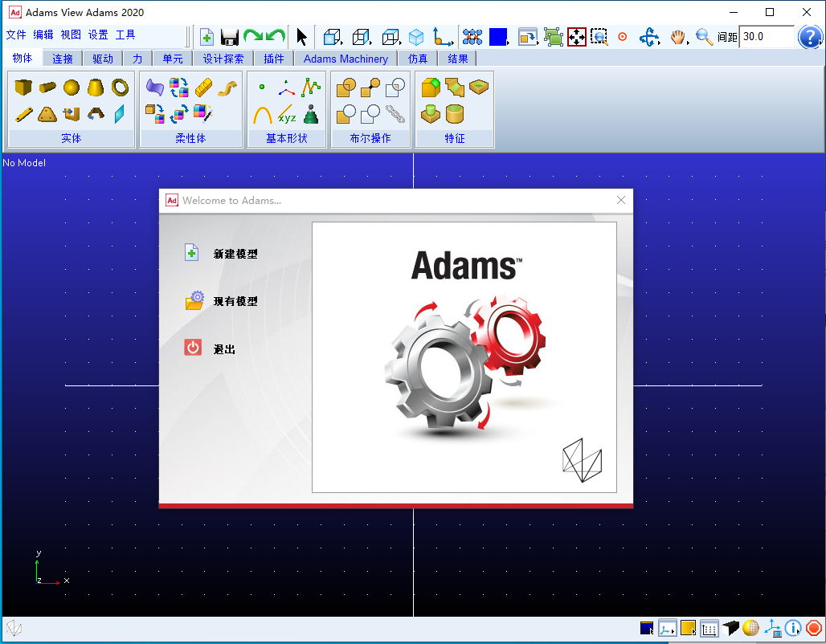Viewport: 826px width, 644px height.
Task: Select the hollow shell feature icon
Action: [x=455, y=114]
